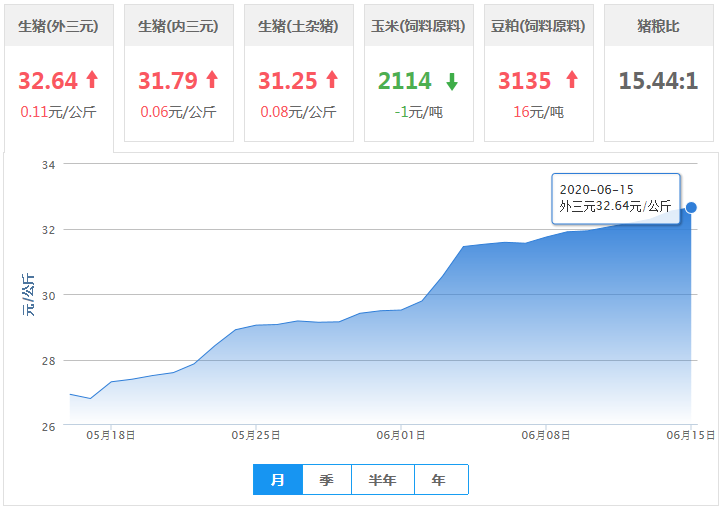Click the 05月25日 x-axis date label
724x510 pixels.
(255, 435)
